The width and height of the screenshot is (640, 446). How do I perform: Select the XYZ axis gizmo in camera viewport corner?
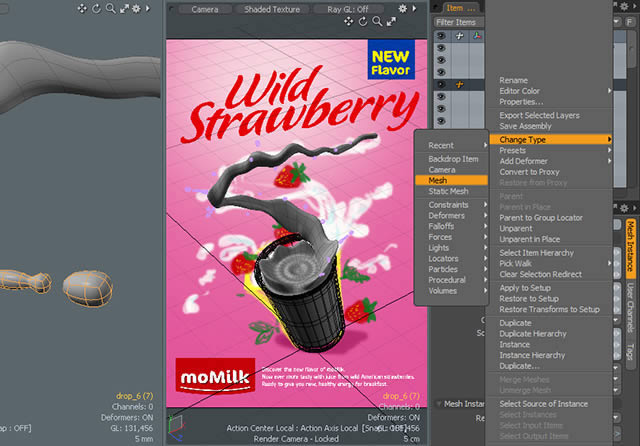click(176, 428)
